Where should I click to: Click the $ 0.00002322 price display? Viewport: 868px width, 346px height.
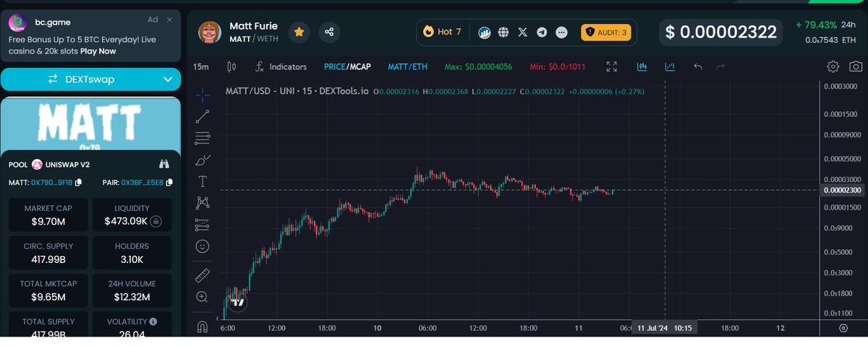tap(721, 33)
